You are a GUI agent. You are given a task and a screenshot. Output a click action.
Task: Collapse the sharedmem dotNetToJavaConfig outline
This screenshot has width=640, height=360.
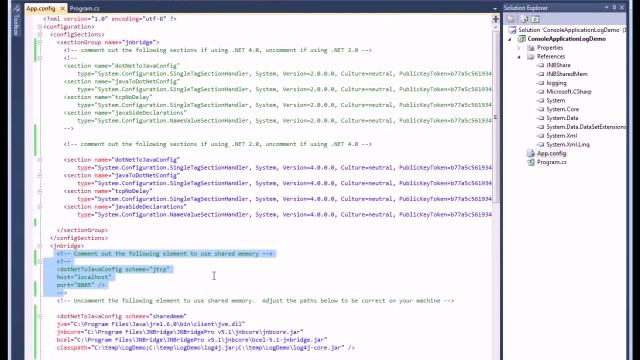point(40,316)
